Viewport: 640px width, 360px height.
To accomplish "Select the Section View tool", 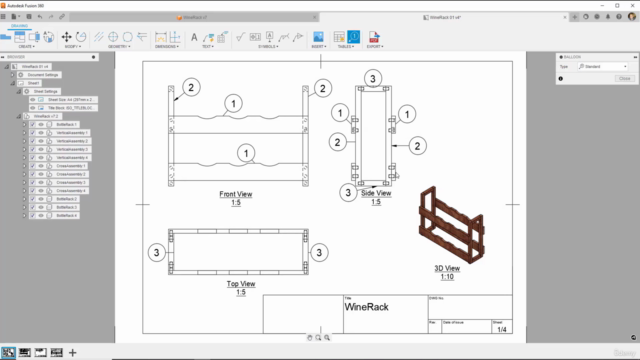I will [x=34, y=37].
